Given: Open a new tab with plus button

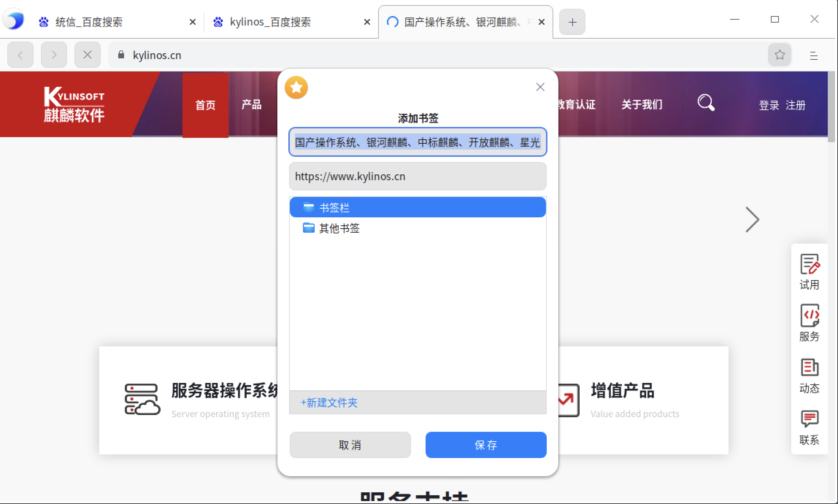Looking at the screenshot, I should coord(572,22).
